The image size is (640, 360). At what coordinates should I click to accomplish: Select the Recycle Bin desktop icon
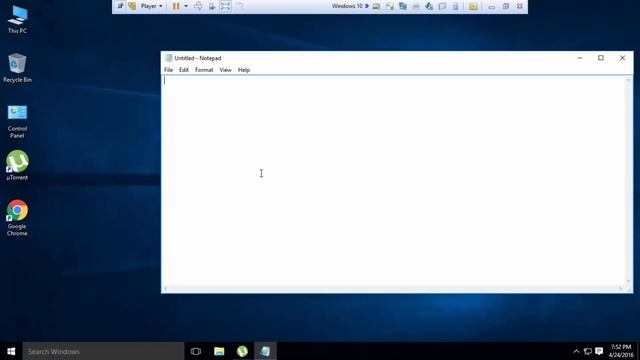pos(17,68)
